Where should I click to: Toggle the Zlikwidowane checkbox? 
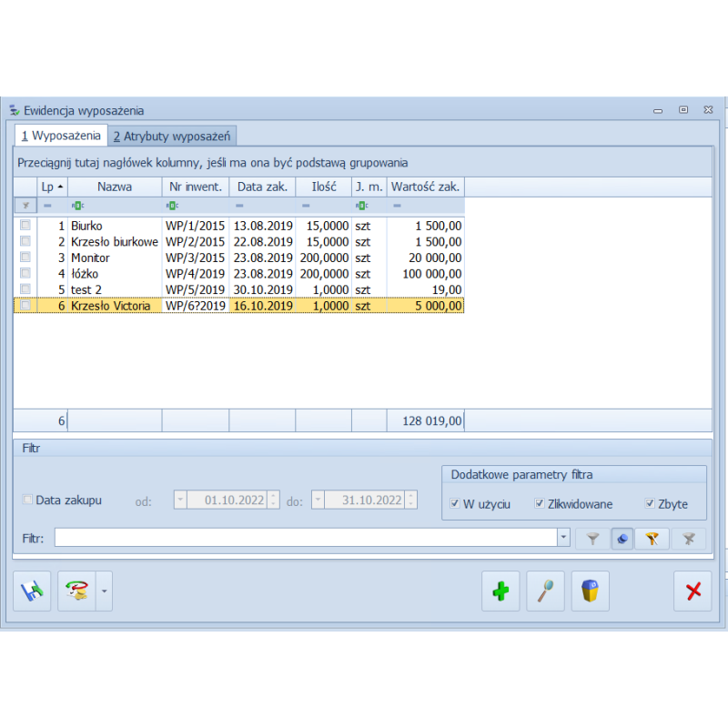pyautogui.click(x=540, y=504)
